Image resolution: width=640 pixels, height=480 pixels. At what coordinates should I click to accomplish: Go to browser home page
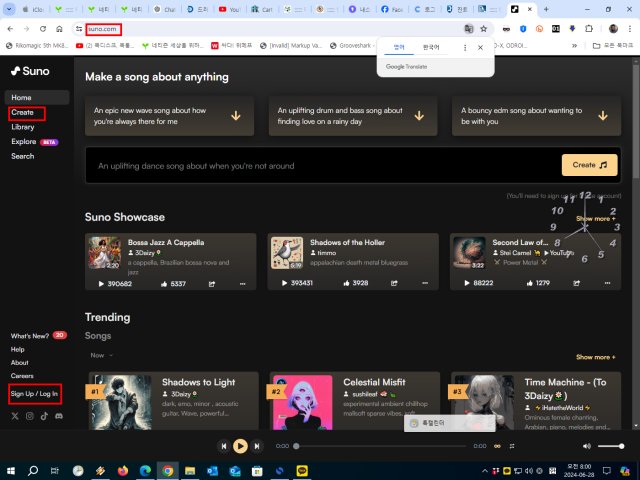[x=59, y=29]
